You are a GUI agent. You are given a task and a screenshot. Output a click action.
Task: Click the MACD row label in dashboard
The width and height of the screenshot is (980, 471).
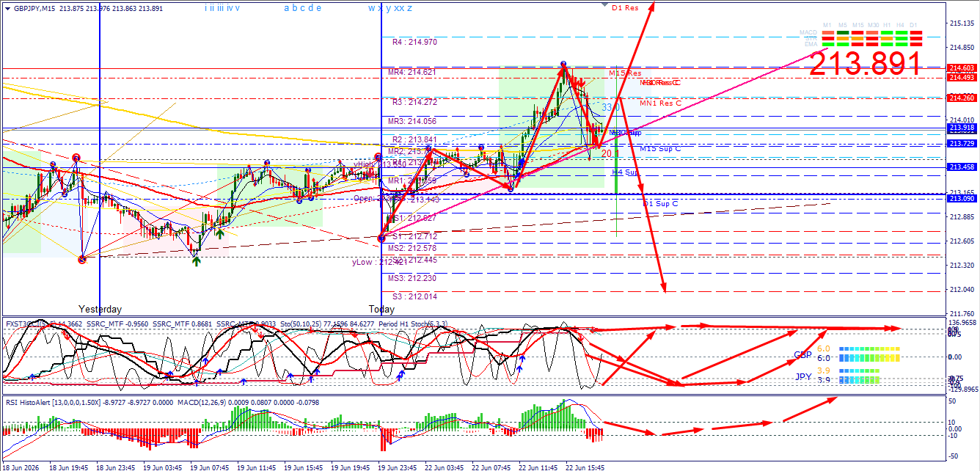coord(808,32)
